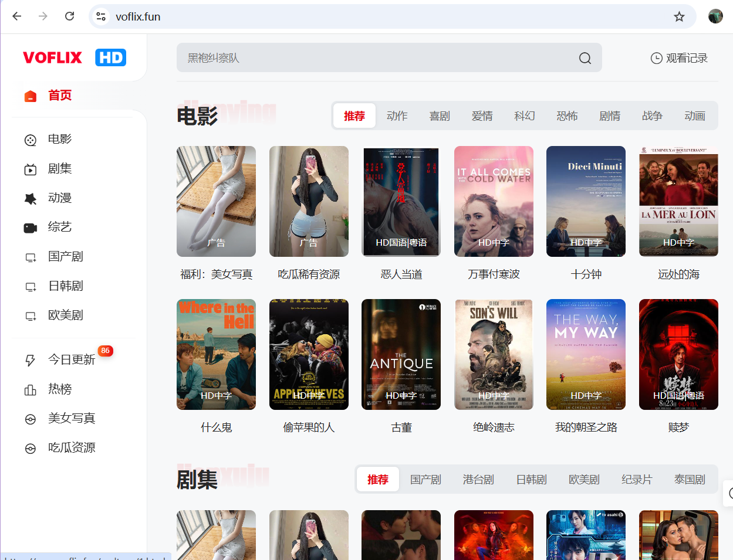Viewport: 733px width, 560px height.
Task: Open the 赎梦 movie poster
Action: (x=678, y=354)
